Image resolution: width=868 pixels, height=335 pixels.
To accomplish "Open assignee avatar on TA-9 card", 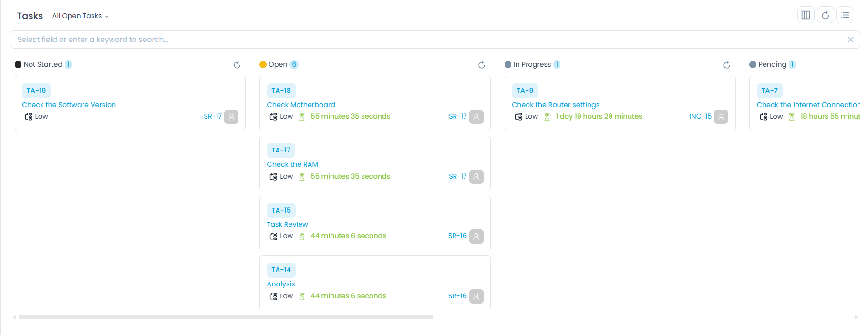I will [x=721, y=116].
